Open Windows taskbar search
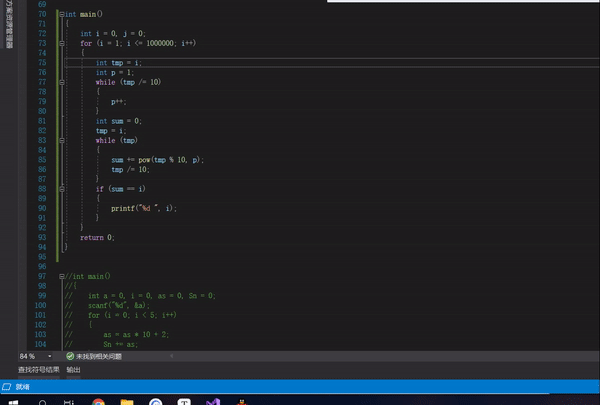This screenshot has width=600, height=405. [42, 402]
